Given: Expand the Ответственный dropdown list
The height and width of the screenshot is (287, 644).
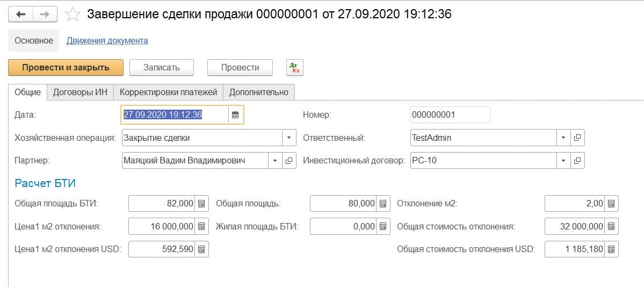Looking at the screenshot, I should (x=563, y=138).
